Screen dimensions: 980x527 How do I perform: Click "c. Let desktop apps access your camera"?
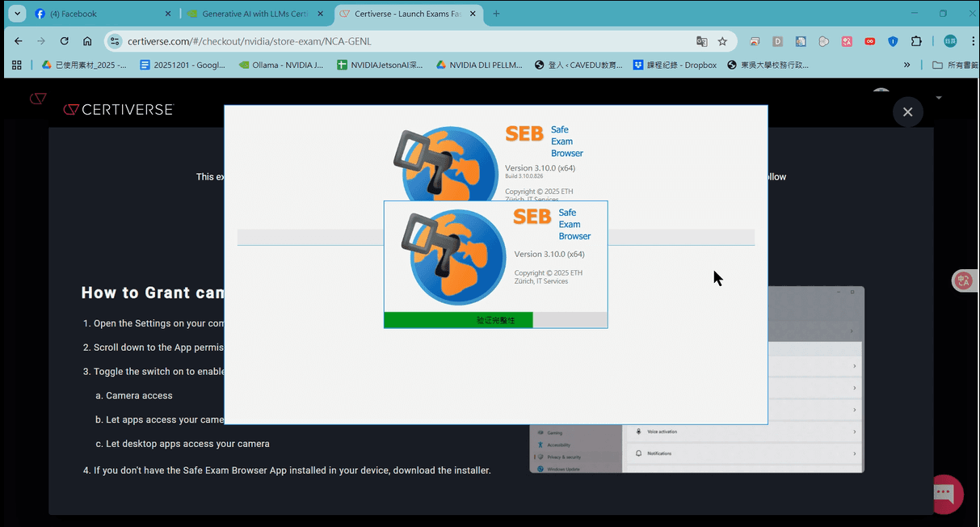[x=182, y=444]
